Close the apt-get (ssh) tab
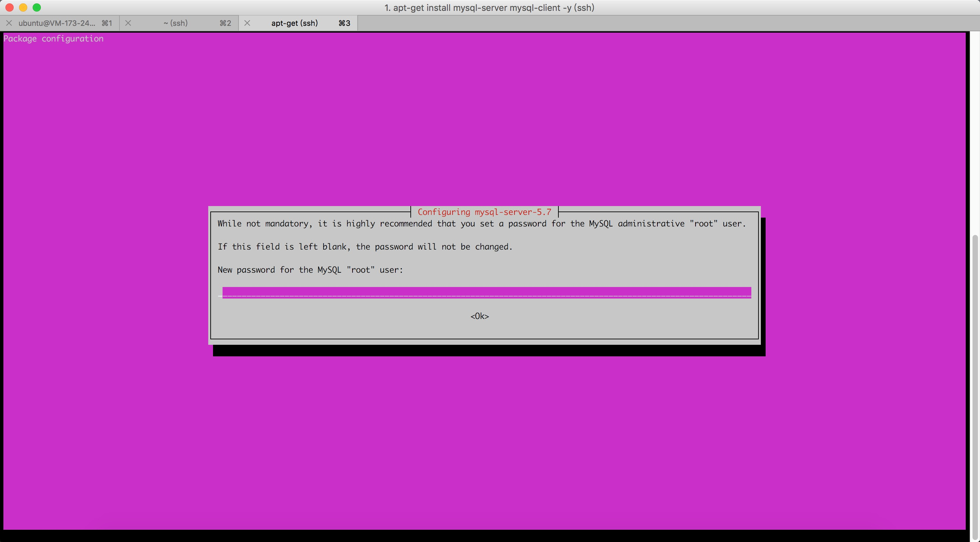The height and width of the screenshot is (542, 980). point(247,23)
